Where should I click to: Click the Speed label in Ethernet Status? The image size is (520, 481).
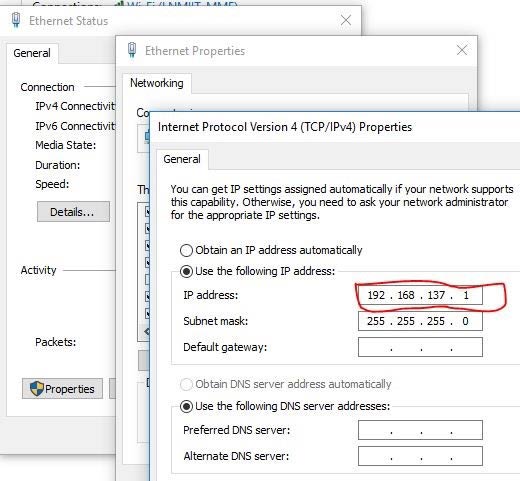coord(52,184)
